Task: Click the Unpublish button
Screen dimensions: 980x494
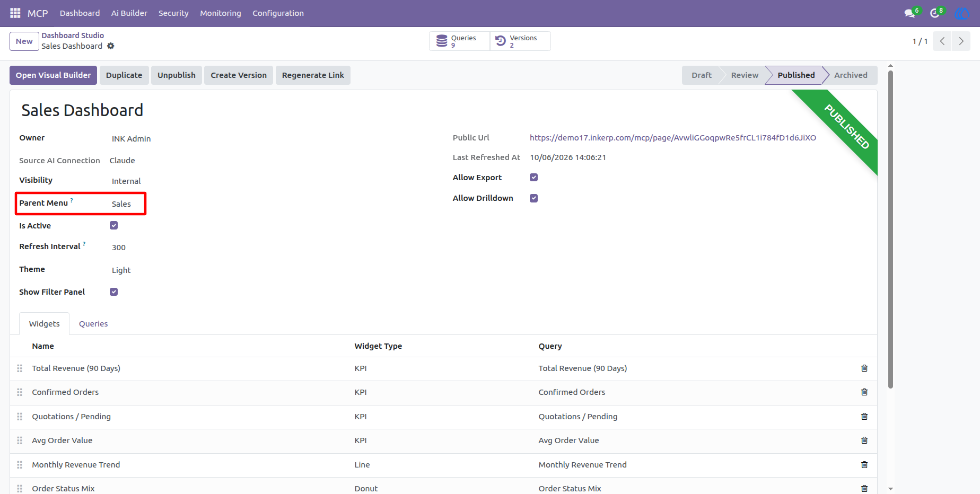Action: click(x=176, y=75)
